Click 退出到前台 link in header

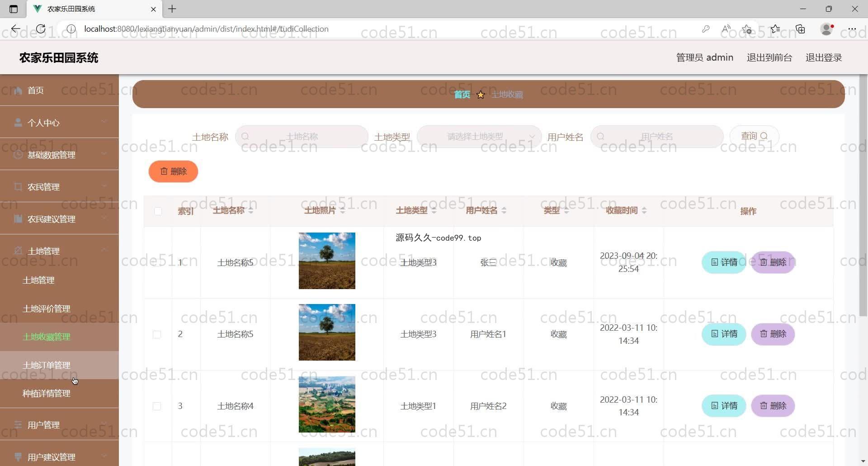769,57
